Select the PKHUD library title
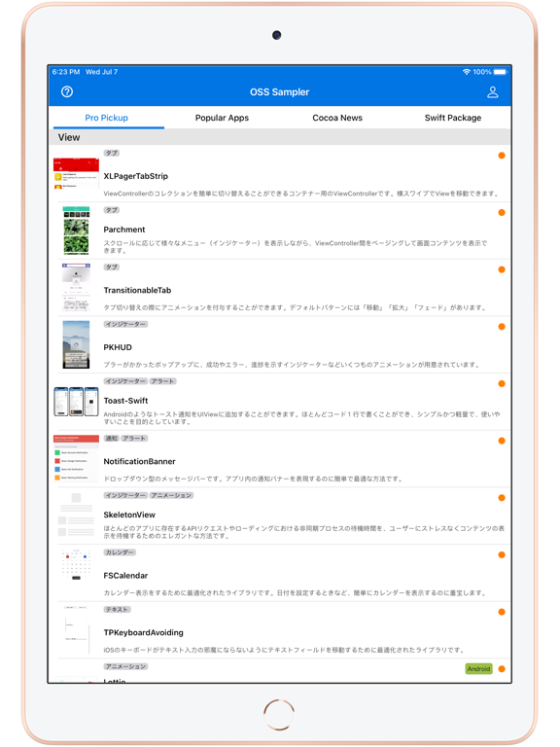This screenshot has height=747, width=560. 118,347
